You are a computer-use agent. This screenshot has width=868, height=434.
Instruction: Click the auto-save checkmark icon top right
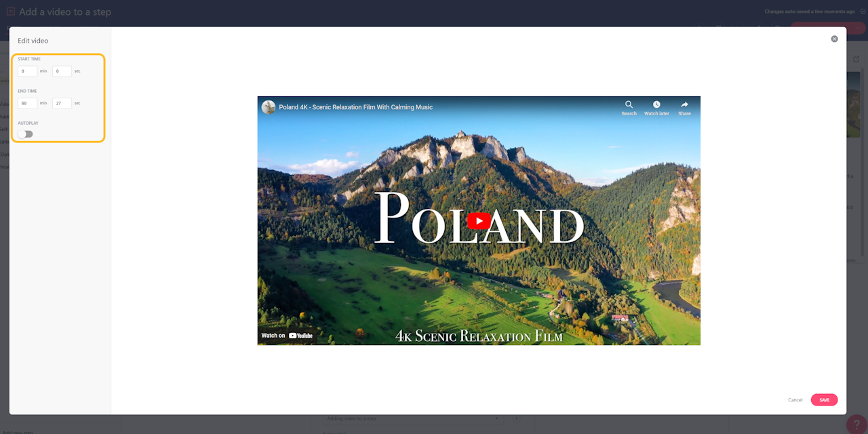pyautogui.click(x=863, y=11)
